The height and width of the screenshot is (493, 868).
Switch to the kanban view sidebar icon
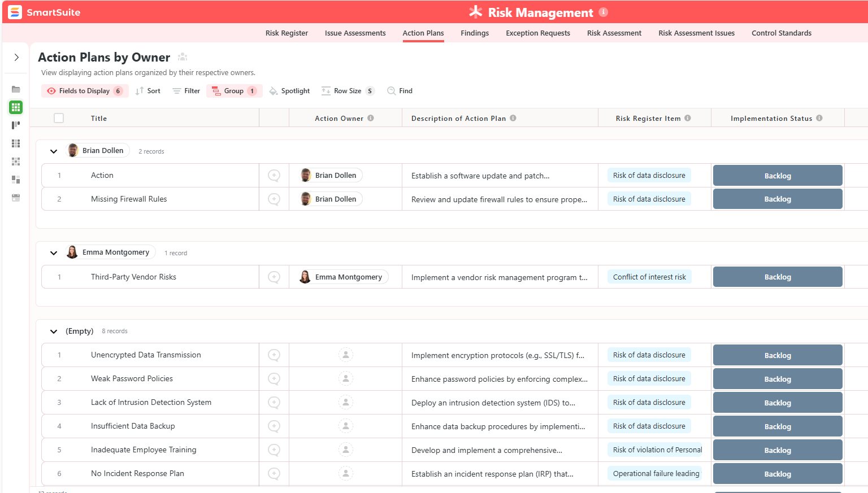pos(16,125)
